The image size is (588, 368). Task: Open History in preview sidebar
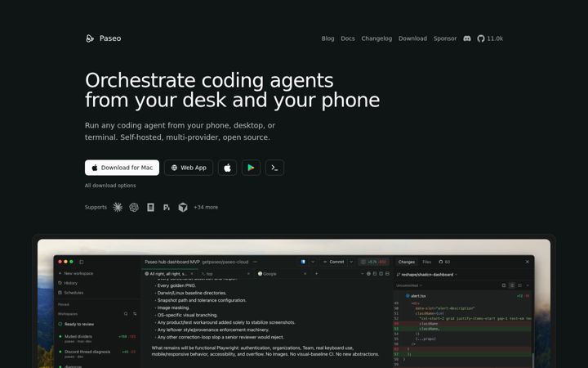click(x=68, y=283)
